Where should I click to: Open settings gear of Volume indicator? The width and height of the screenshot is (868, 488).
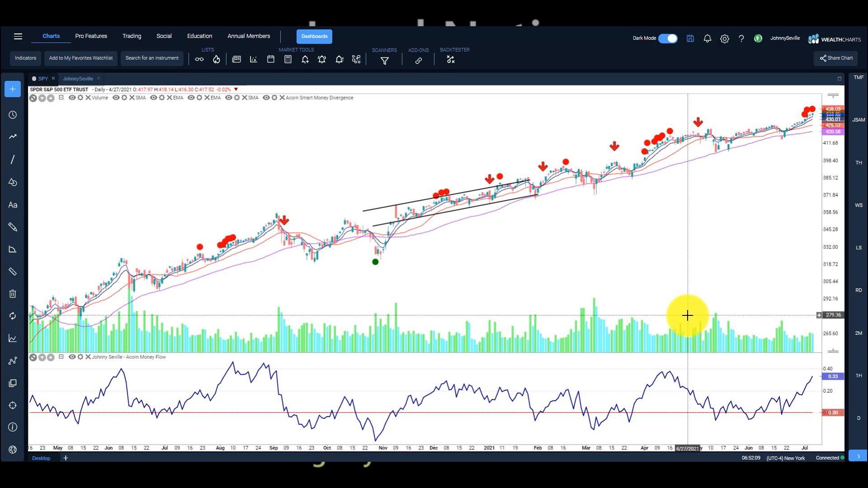(80, 98)
